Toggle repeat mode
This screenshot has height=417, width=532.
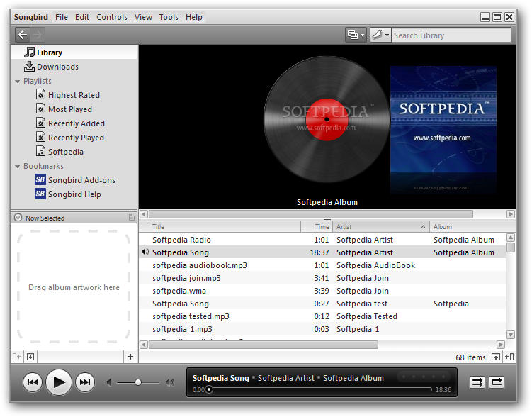pos(497,382)
